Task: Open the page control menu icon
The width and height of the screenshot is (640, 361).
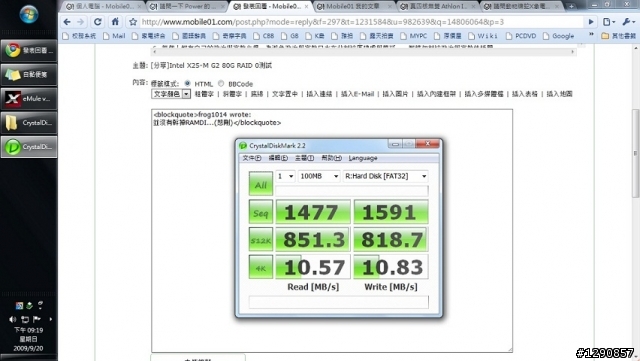Action: point(609,22)
